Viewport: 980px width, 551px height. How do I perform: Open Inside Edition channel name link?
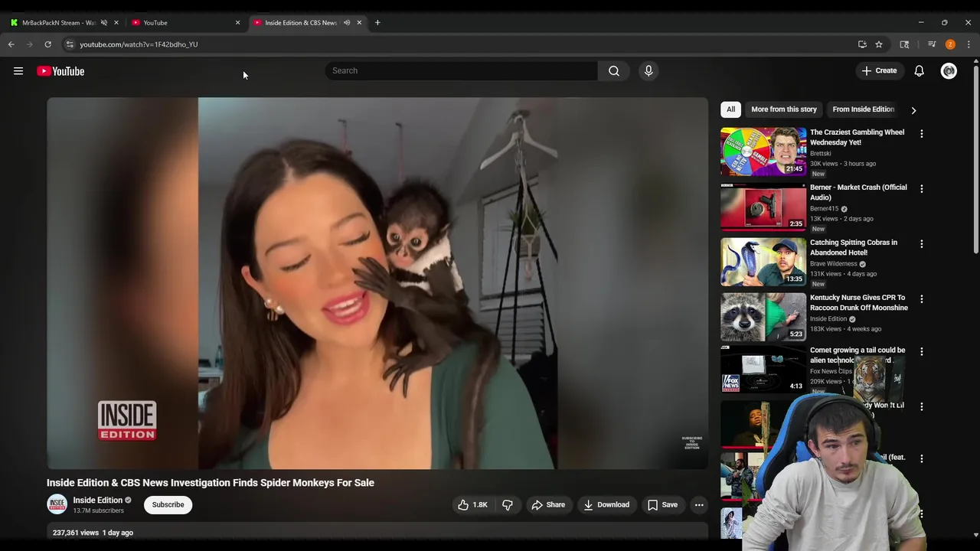pyautogui.click(x=98, y=500)
